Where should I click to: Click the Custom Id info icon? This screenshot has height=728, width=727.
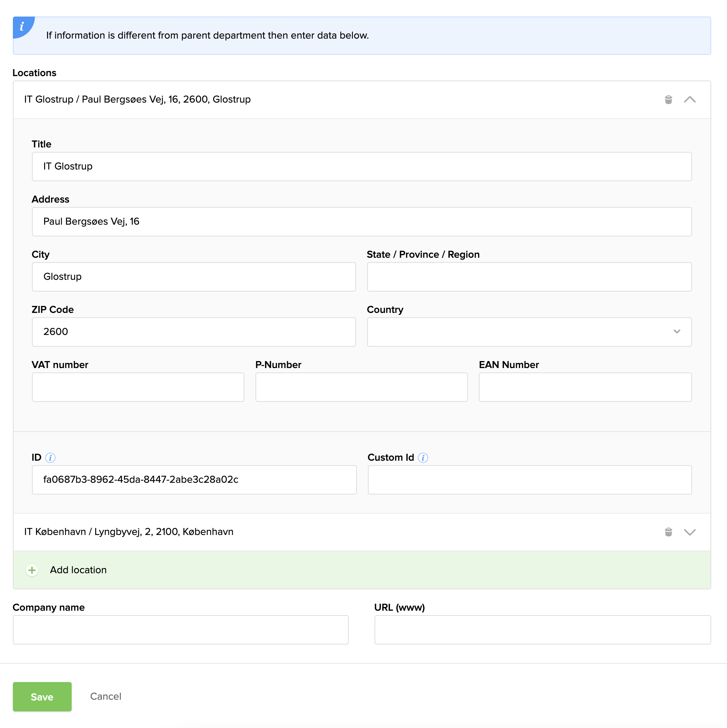423,457
